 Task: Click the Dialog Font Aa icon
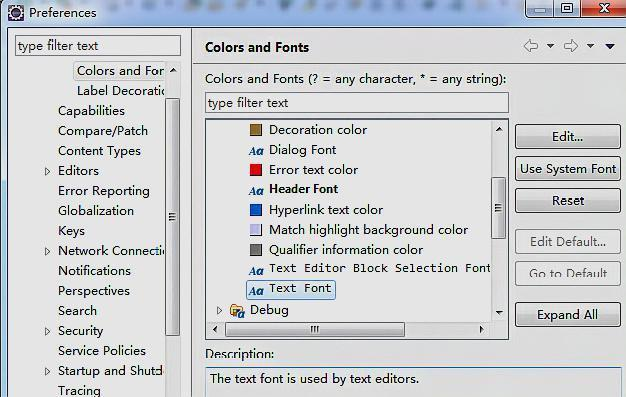pos(256,151)
